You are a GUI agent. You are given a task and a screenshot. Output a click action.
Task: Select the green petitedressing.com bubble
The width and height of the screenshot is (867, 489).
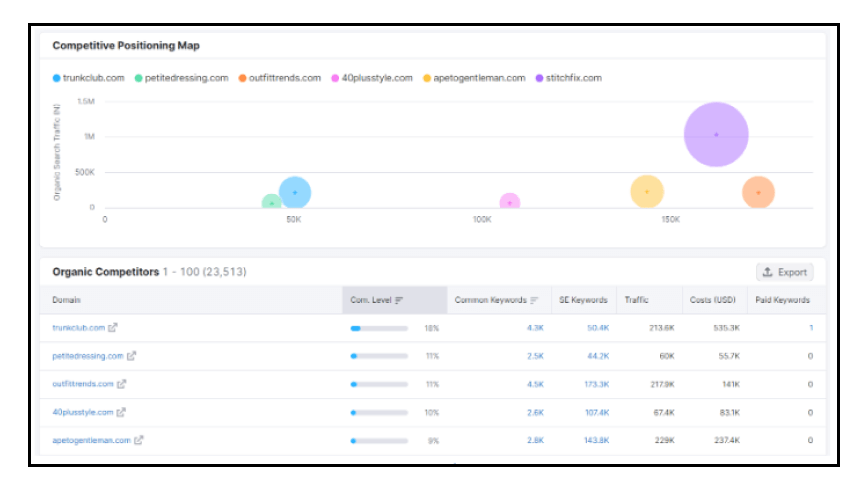tap(271, 202)
